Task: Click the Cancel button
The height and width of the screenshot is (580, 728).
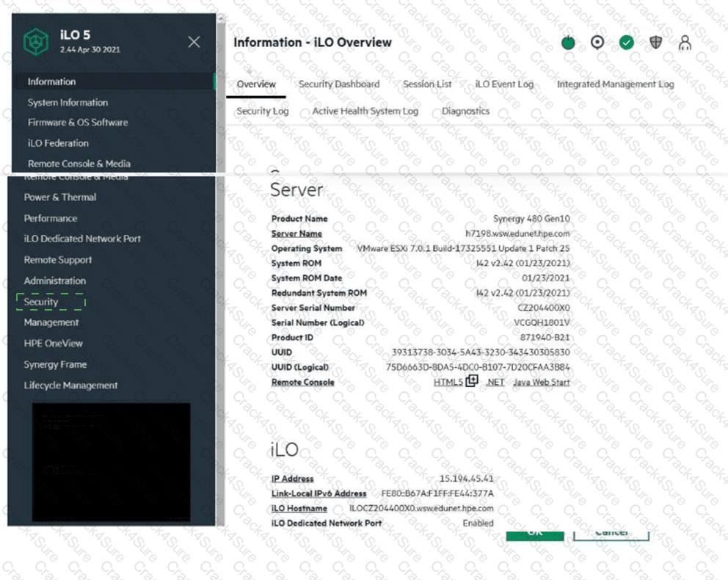Action: pyautogui.click(x=611, y=534)
